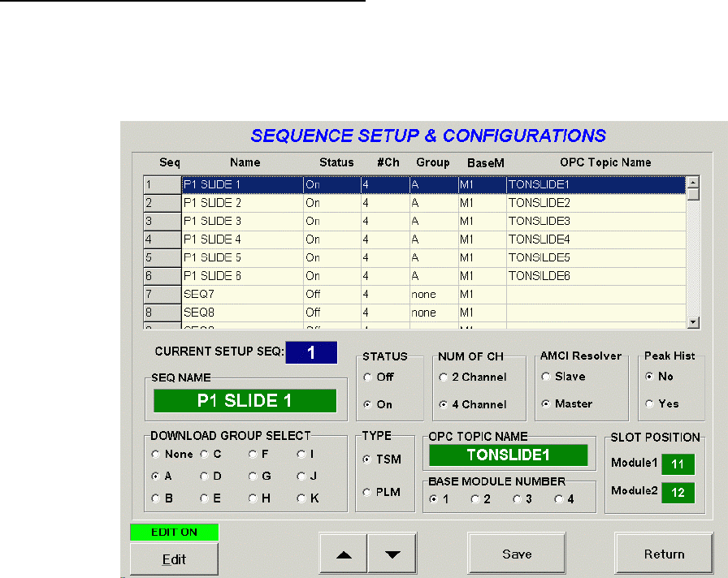Click the Off status cell of SEQ7
The image size is (728, 578).
coord(332,294)
